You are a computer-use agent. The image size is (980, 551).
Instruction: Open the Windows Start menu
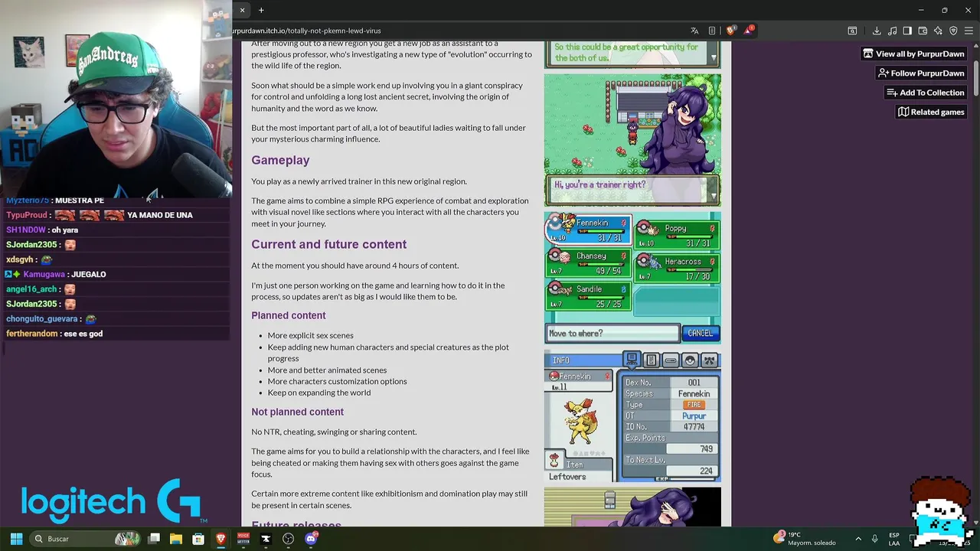(16, 539)
